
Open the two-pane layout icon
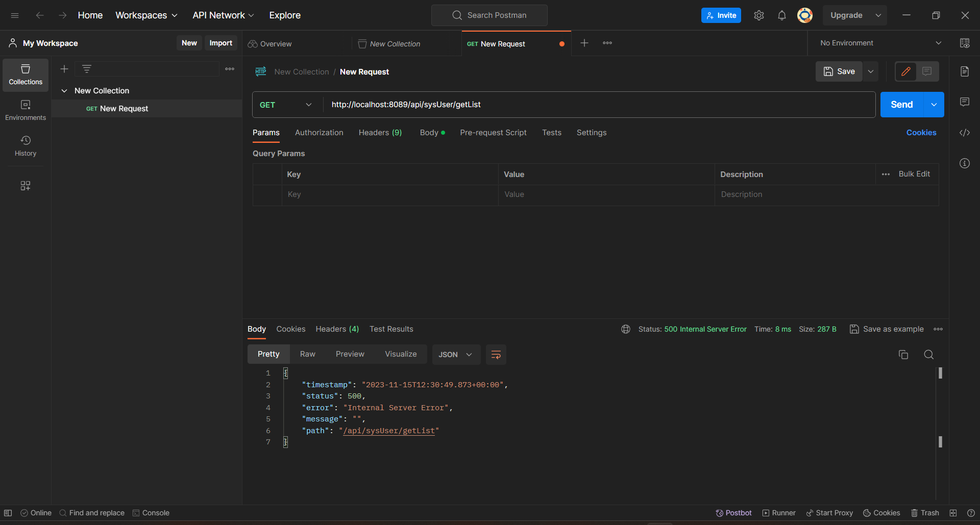pyautogui.click(x=953, y=513)
